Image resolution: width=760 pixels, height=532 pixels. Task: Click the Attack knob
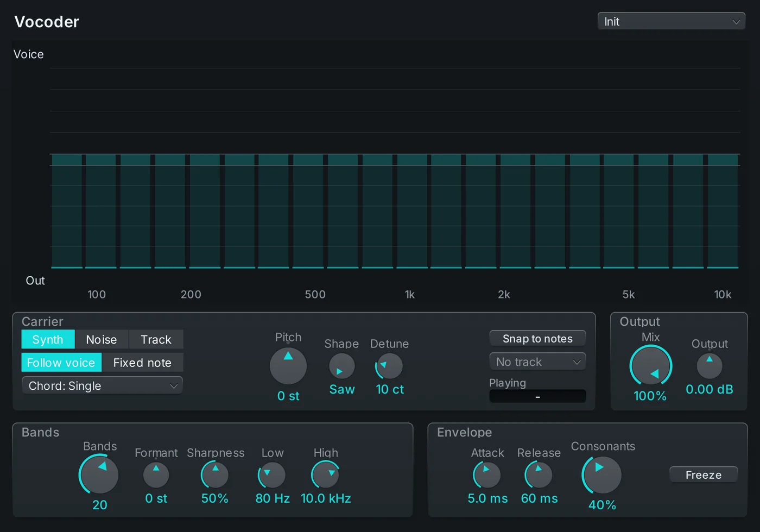point(487,475)
